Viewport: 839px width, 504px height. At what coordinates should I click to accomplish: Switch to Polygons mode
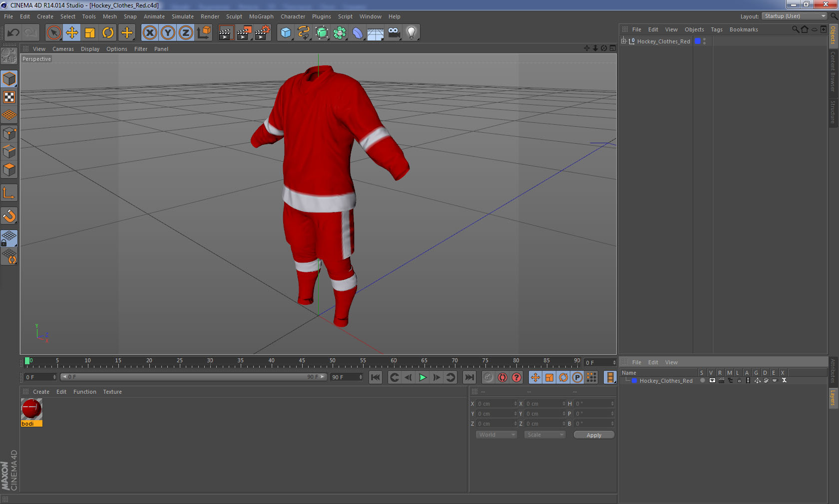click(9, 170)
